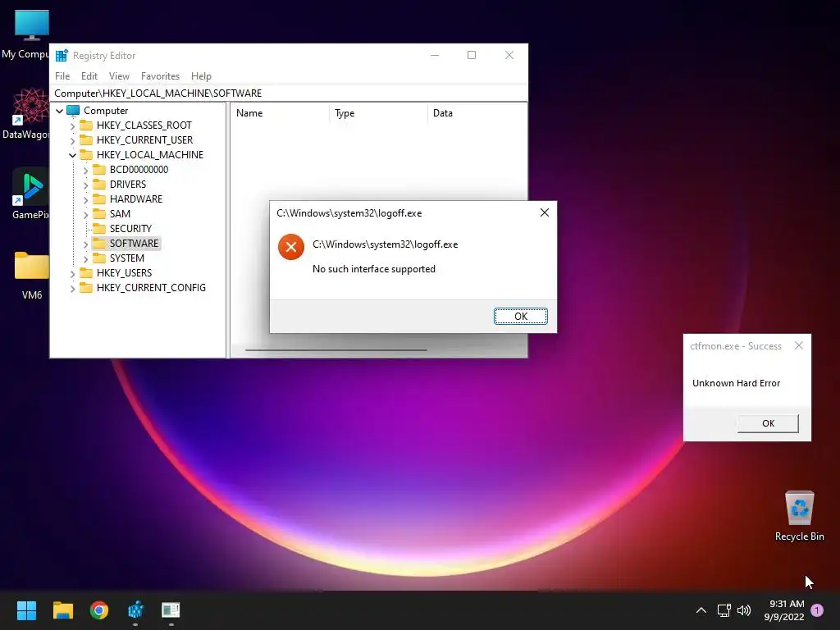Expand the HKEY_CURRENT_USER node
Viewport: 840px width, 630px height.
coord(72,140)
